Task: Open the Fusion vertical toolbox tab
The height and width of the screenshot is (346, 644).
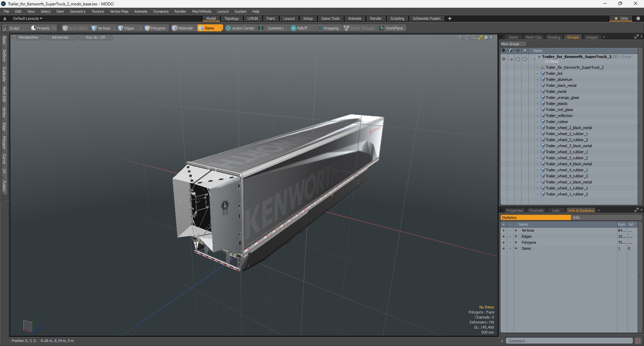Action: click(x=4, y=186)
